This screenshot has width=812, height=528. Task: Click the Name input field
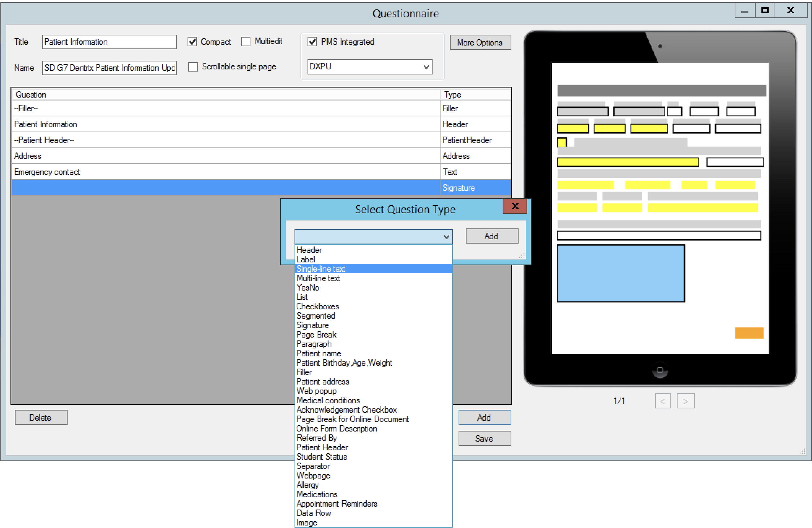pos(109,68)
